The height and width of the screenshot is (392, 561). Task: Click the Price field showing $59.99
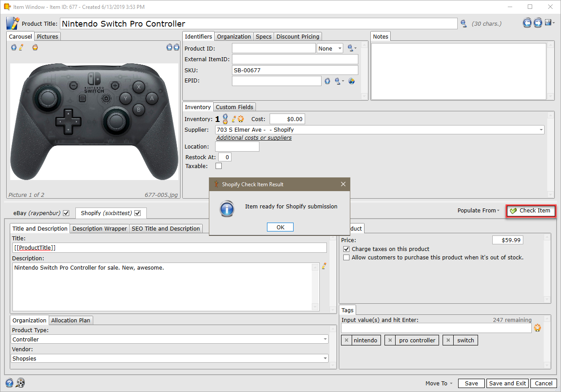(508, 240)
